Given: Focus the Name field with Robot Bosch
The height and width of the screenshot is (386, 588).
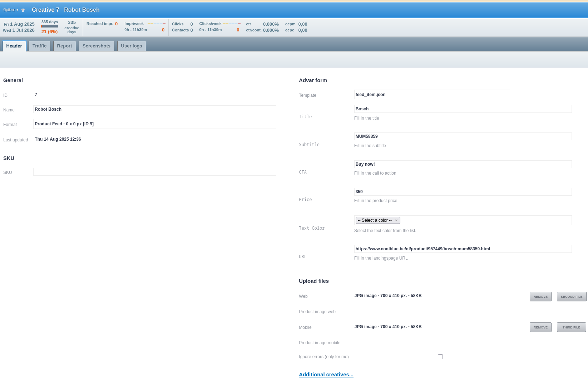Looking at the screenshot, I should coord(154,109).
